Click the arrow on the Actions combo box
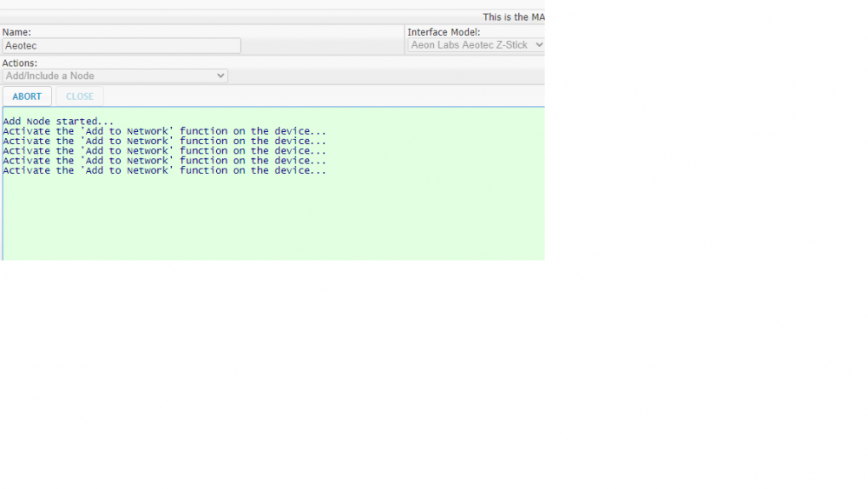Viewport: 868px width, 489px height. [x=220, y=76]
